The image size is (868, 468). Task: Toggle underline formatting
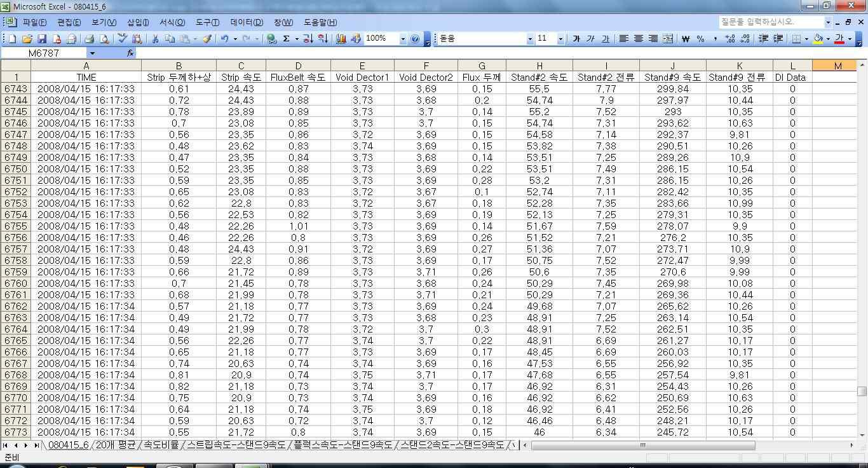605,39
